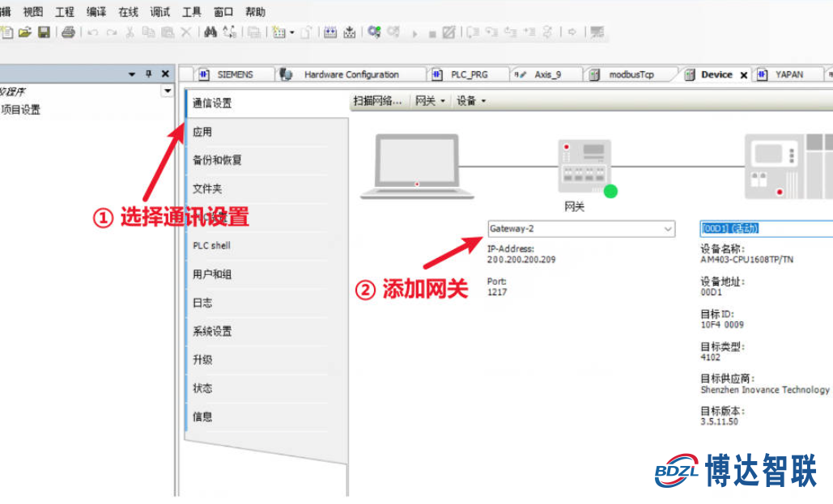Click the New file toolbar icon

(x=7, y=32)
